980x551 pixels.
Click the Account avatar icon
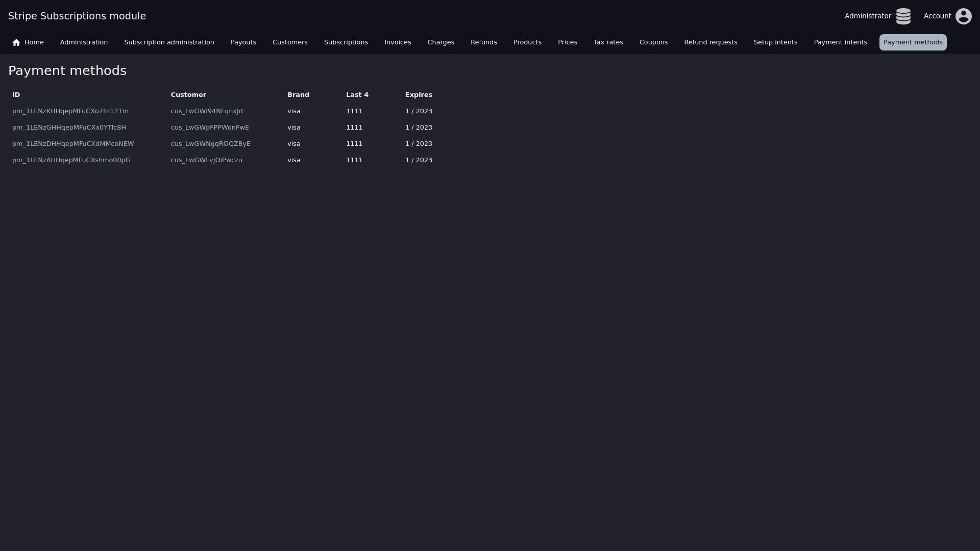[x=963, y=16]
